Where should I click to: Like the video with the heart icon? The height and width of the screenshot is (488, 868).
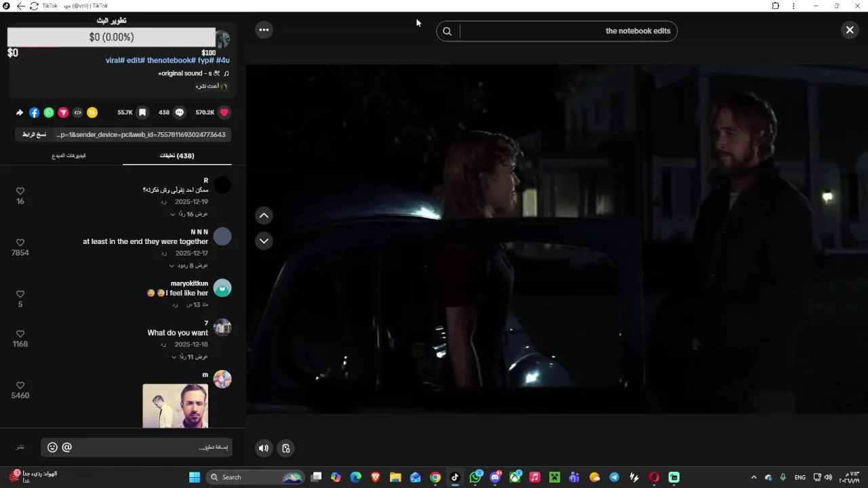[x=224, y=113]
